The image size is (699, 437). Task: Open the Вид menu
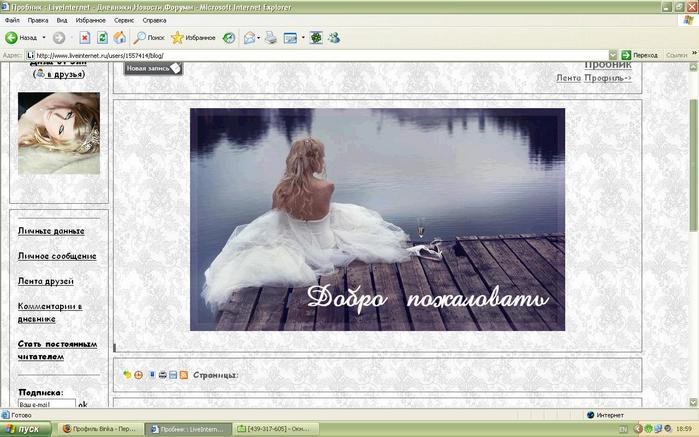(62, 20)
